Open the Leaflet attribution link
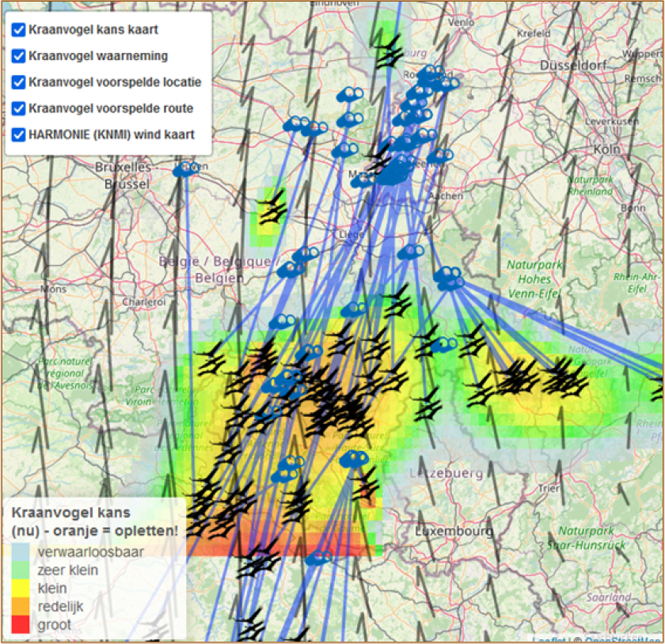Screen dimensions: 665x644 (549, 639)
